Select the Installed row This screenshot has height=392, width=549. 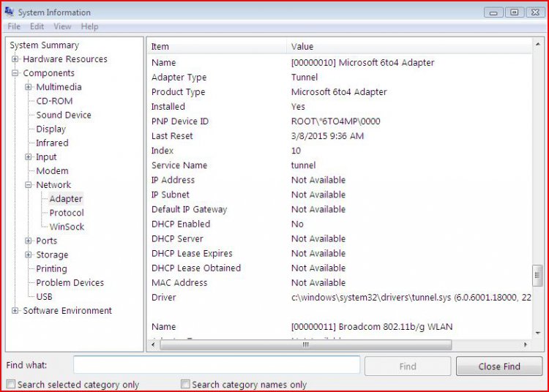pos(339,107)
